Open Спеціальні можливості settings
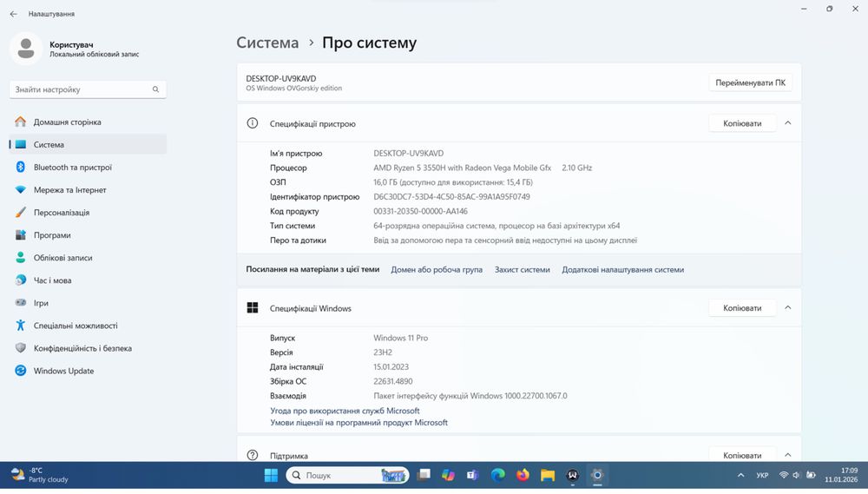868x494 pixels. pos(88,326)
